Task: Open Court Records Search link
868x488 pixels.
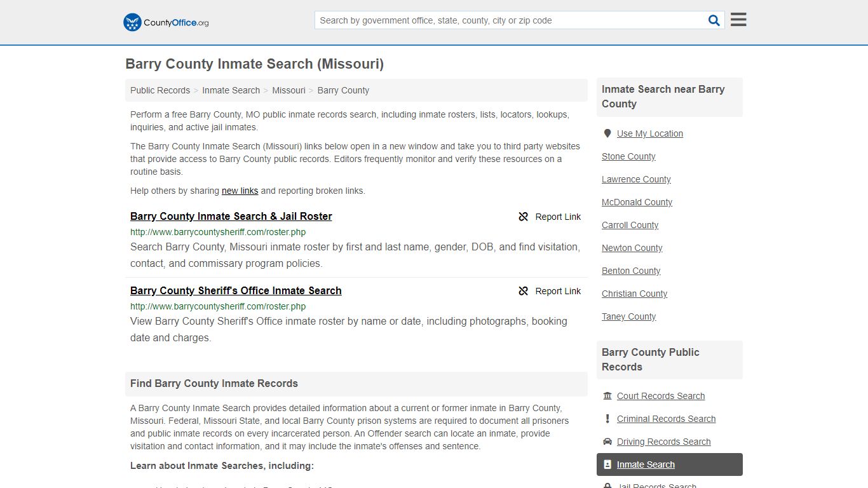Action: (x=661, y=396)
